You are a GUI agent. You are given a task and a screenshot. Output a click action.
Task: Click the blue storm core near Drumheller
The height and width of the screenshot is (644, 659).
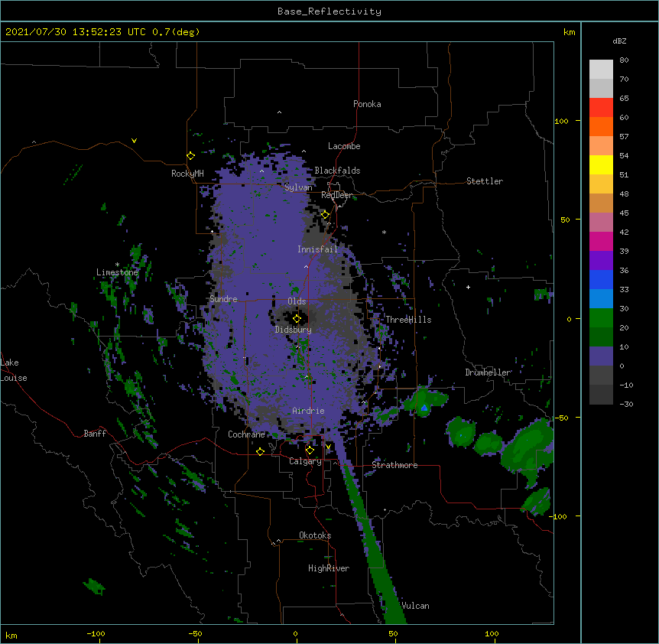[424, 408]
